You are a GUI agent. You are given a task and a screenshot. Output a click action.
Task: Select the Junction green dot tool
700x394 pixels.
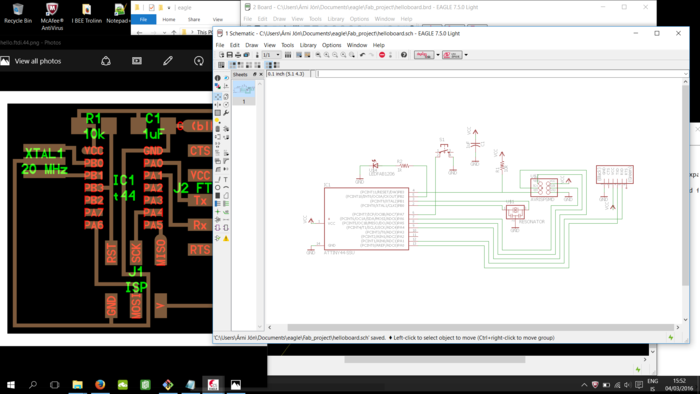(x=217, y=212)
